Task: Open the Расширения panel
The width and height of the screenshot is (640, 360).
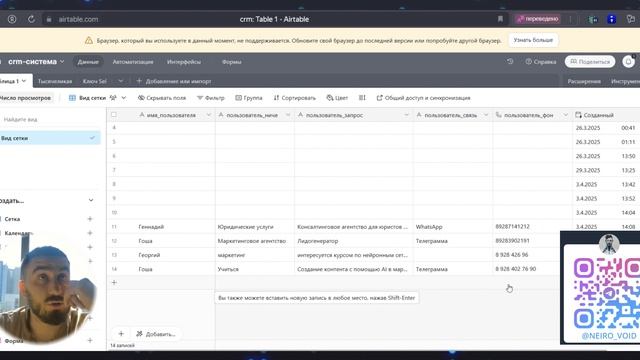Action: [x=584, y=81]
